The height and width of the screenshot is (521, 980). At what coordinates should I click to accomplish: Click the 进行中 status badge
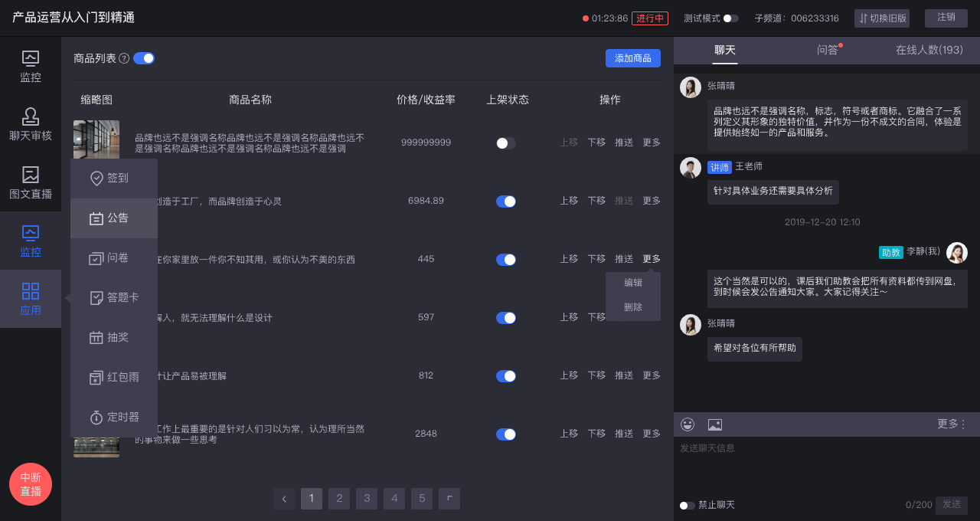650,18
